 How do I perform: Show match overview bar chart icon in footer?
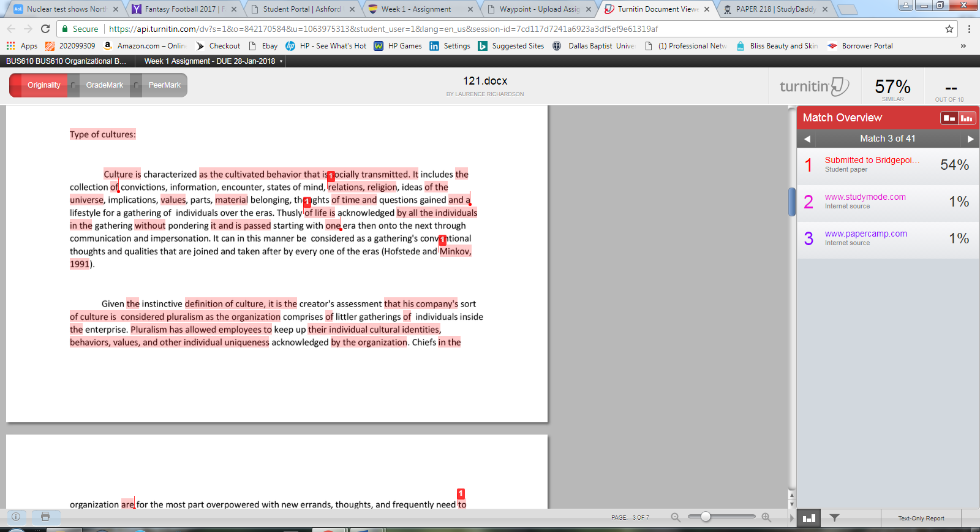809,518
